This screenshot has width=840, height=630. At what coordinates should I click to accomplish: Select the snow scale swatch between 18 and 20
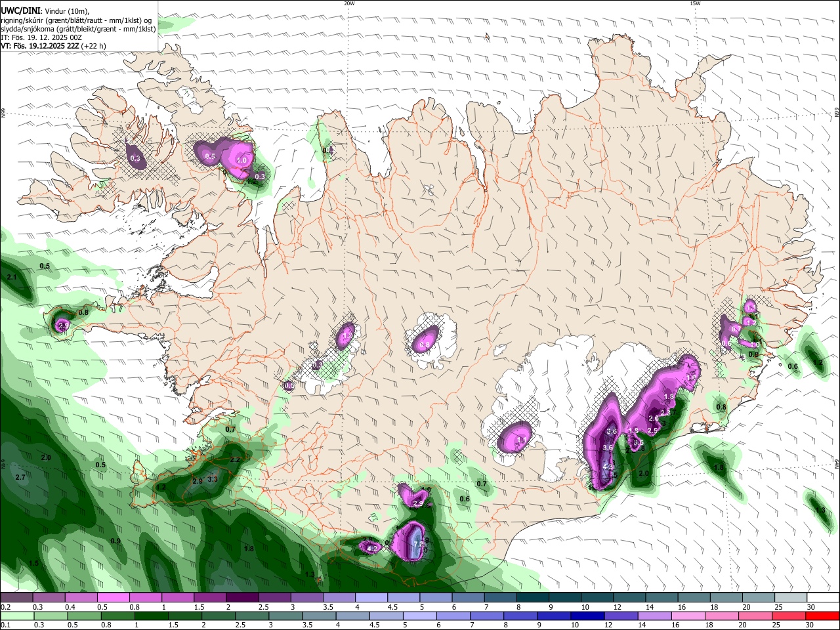pos(727,598)
